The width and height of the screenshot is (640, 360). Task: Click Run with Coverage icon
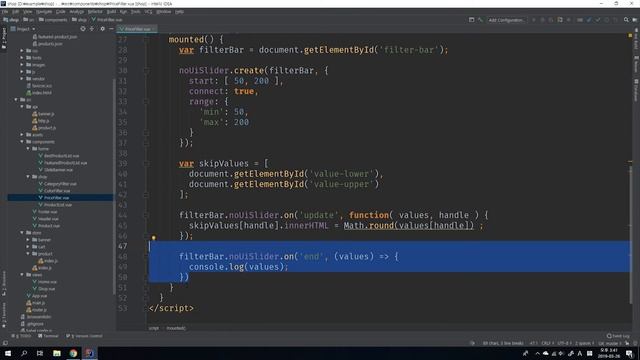pos(551,20)
